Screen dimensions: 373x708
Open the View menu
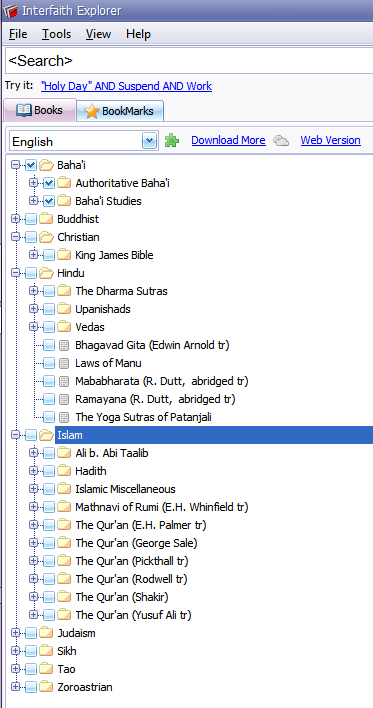click(x=98, y=34)
